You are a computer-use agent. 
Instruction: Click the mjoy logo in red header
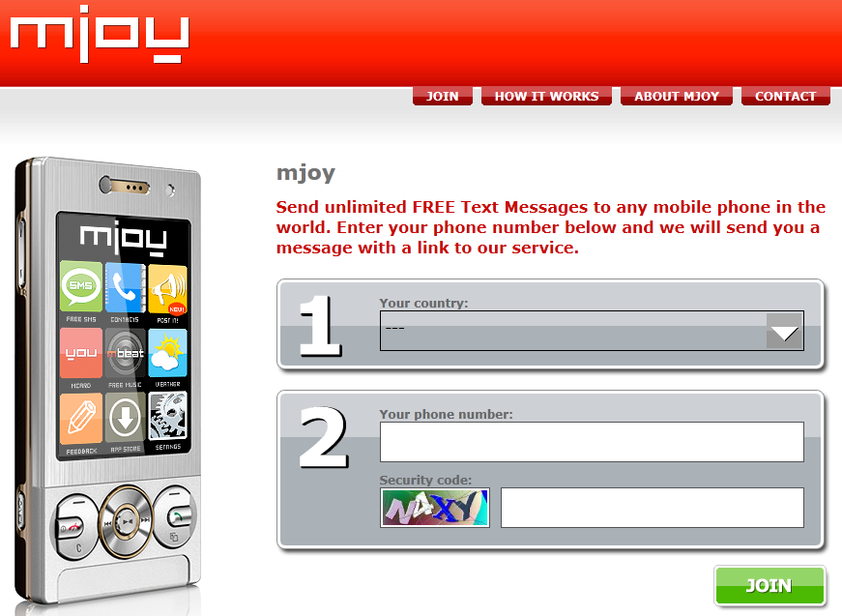(100, 36)
